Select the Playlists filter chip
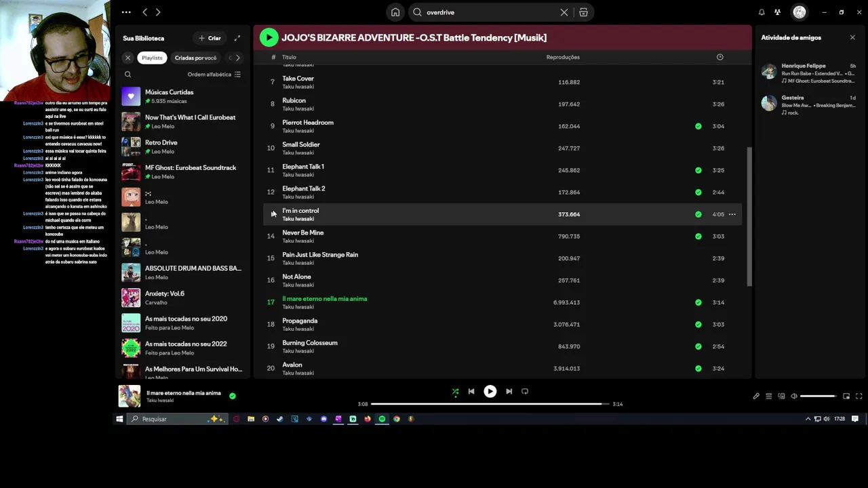Viewport: 868px width, 488px height. click(x=152, y=58)
